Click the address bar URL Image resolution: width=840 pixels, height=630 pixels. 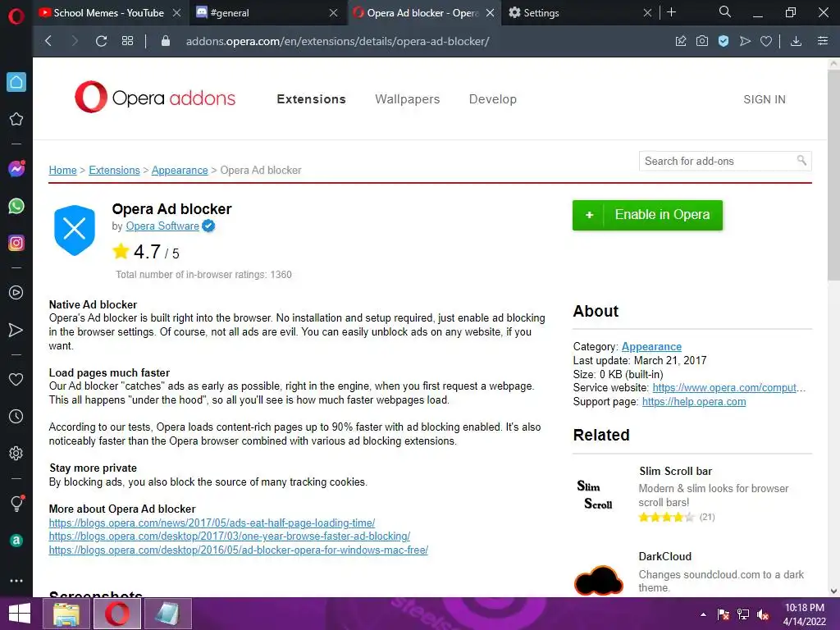tap(337, 41)
